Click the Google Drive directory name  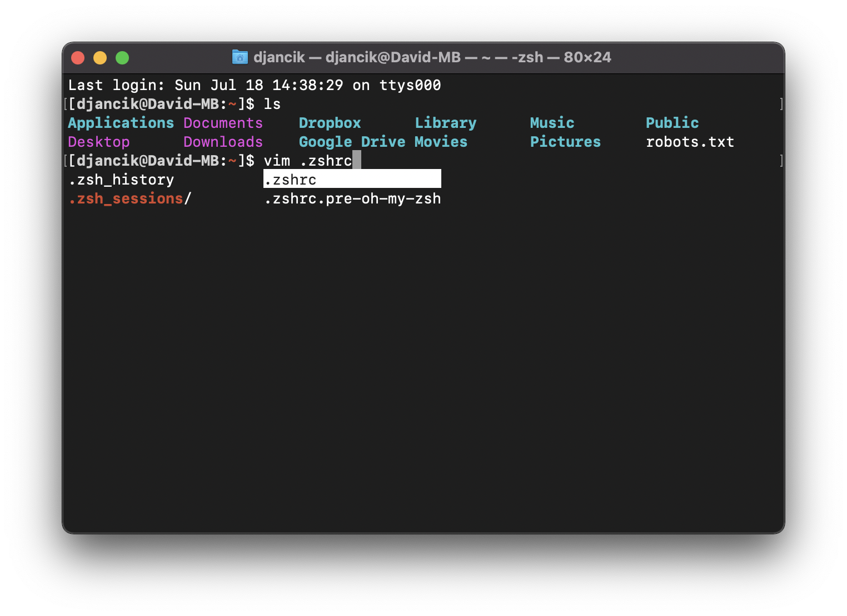pyautogui.click(x=352, y=142)
